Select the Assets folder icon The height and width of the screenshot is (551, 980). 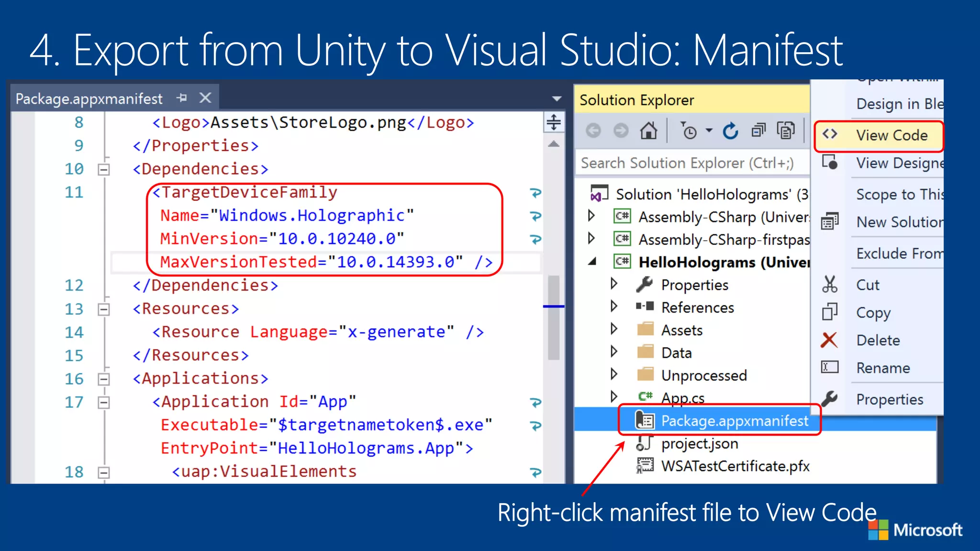(646, 329)
